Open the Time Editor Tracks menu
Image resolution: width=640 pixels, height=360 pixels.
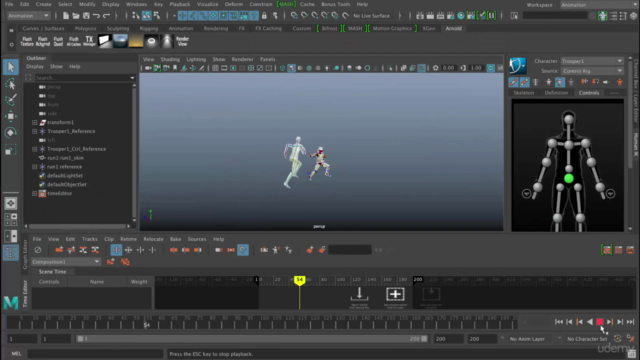pyautogui.click(x=89, y=239)
